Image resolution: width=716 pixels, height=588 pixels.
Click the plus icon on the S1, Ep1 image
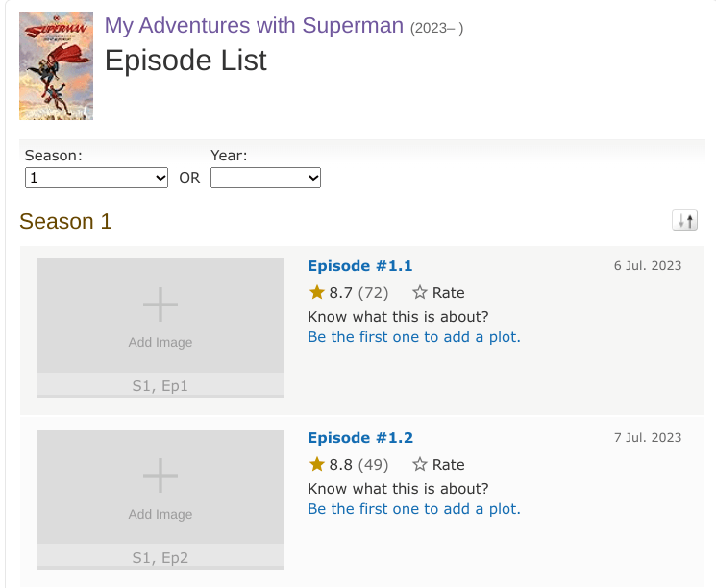[x=160, y=306]
